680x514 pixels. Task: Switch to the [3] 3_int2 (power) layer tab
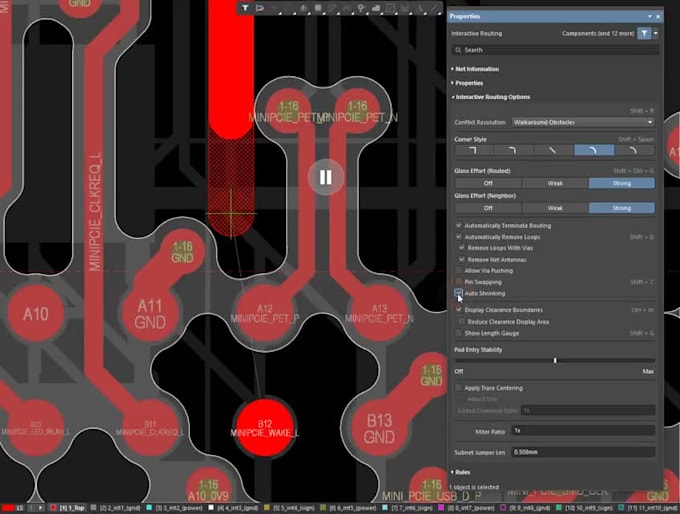[176, 507]
